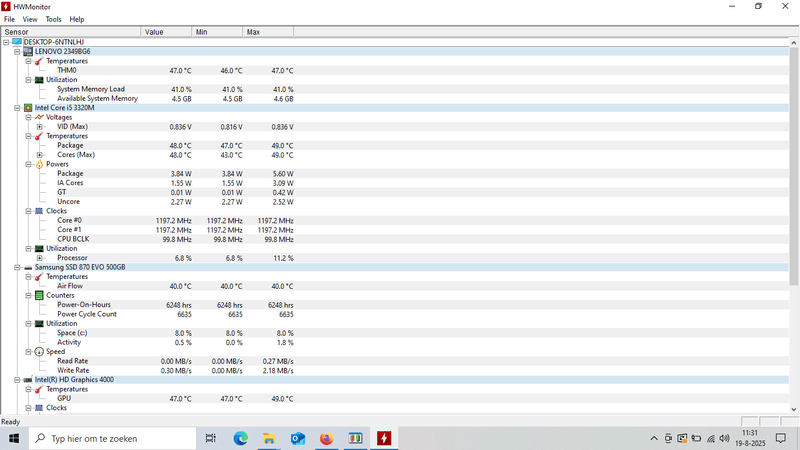
Task: Click the vertical scrollbar up arrow
Action: click(x=794, y=43)
